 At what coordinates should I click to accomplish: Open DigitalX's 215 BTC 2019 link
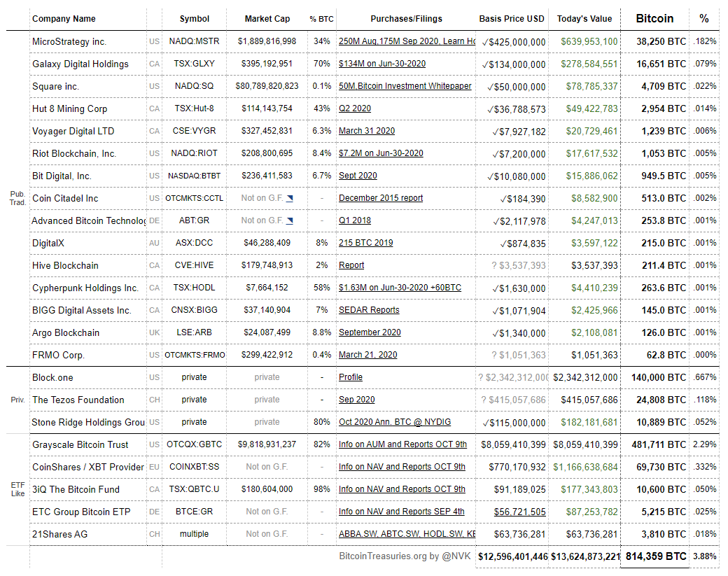pos(366,243)
